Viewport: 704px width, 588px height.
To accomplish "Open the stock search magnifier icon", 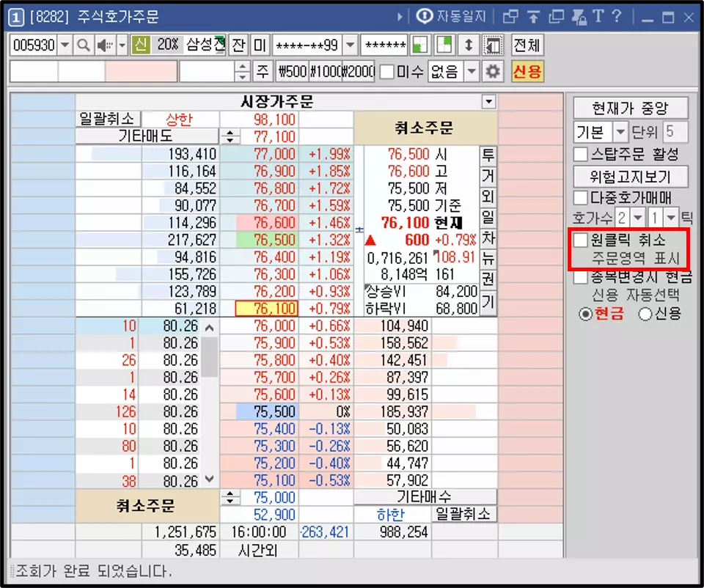I will point(83,45).
